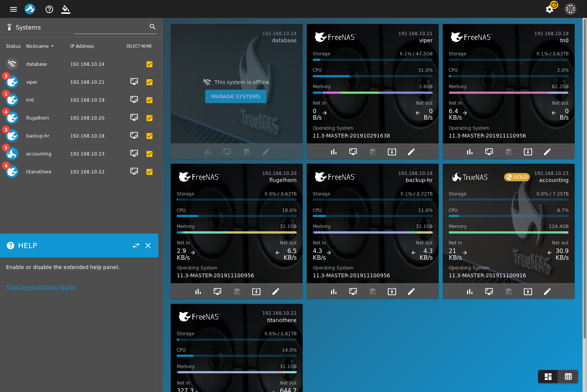The image size is (587, 392).
Task: Open the viper card storage pools icon
Action: [x=373, y=152]
